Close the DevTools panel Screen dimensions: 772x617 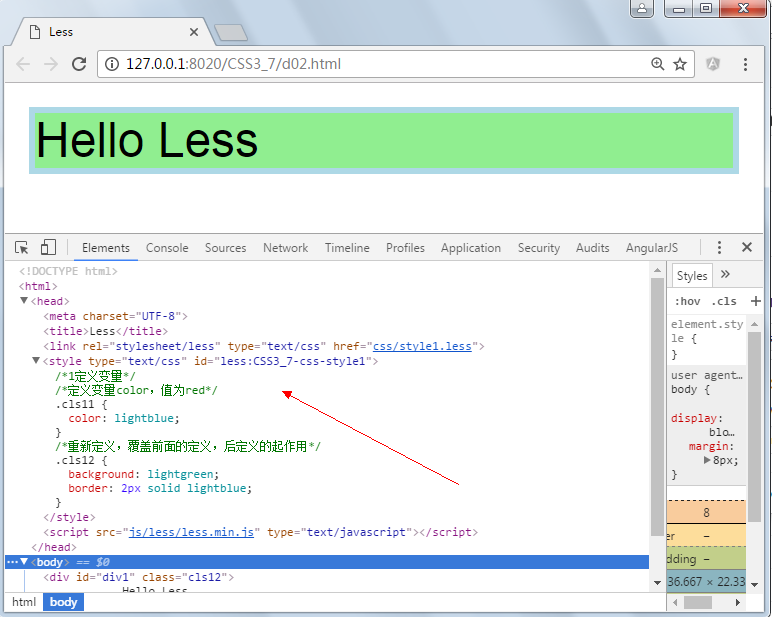click(x=746, y=247)
